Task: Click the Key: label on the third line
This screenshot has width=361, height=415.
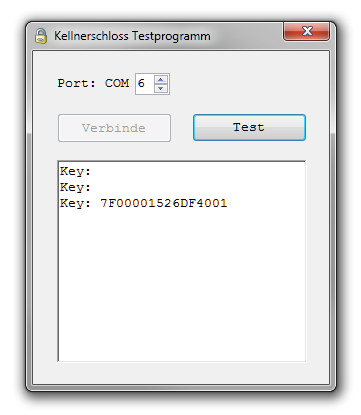Action: point(75,203)
